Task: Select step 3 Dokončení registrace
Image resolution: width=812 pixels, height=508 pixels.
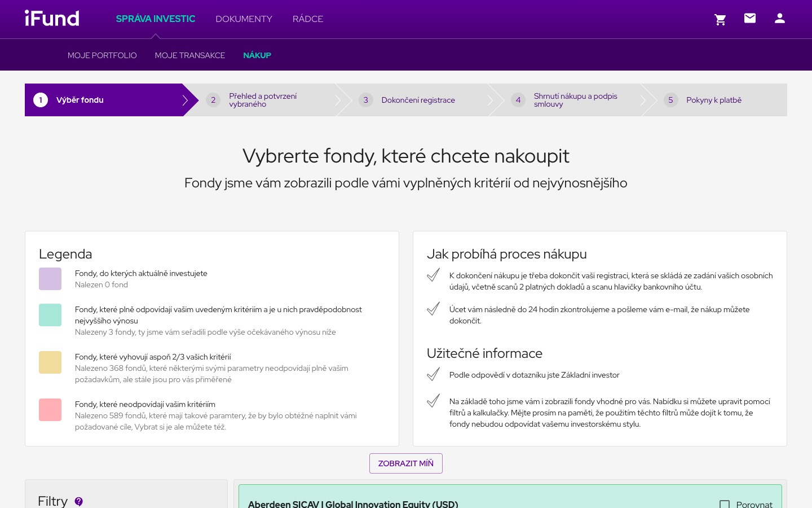Action: [x=418, y=100]
